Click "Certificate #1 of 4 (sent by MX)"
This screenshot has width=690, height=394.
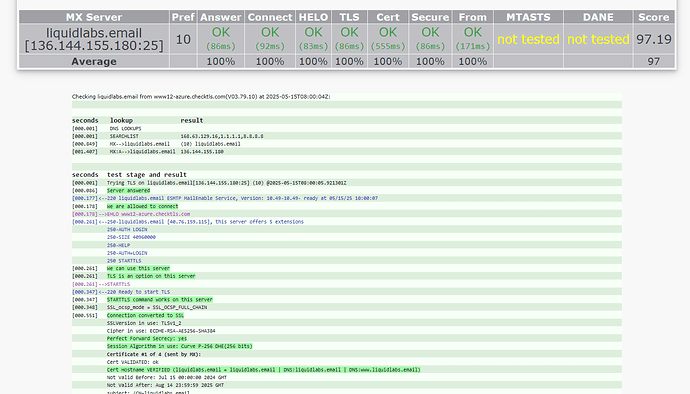click(154, 354)
